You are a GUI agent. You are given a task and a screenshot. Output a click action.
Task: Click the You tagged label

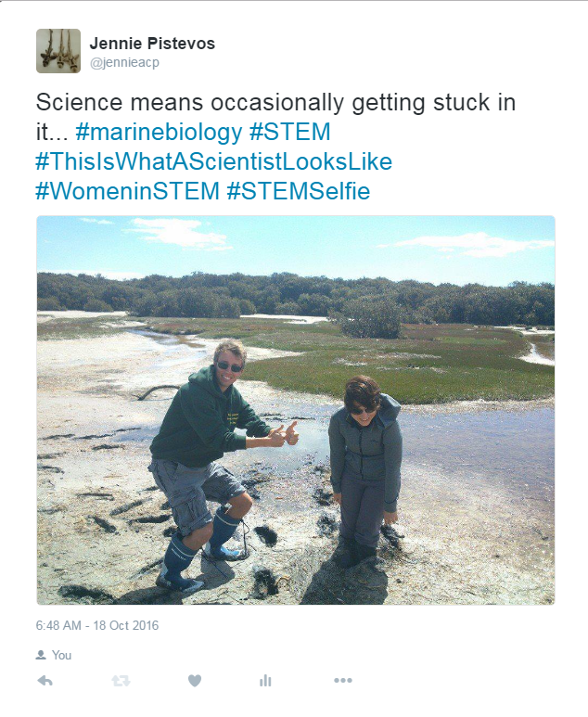(x=62, y=655)
